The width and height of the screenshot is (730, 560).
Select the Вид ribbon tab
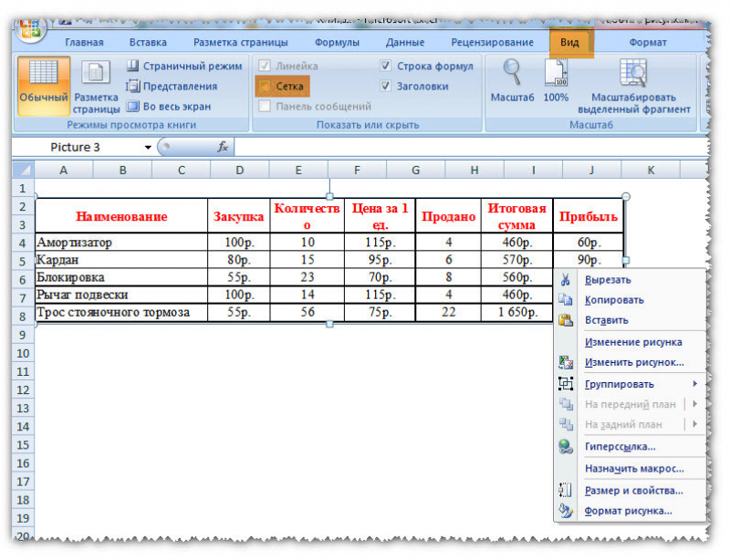point(569,42)
